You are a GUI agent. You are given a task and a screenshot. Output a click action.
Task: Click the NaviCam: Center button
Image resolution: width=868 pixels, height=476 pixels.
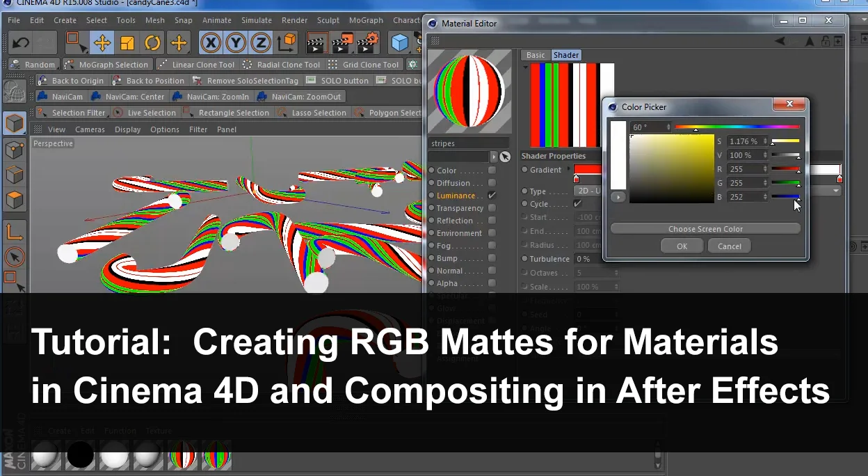(128, 97)
